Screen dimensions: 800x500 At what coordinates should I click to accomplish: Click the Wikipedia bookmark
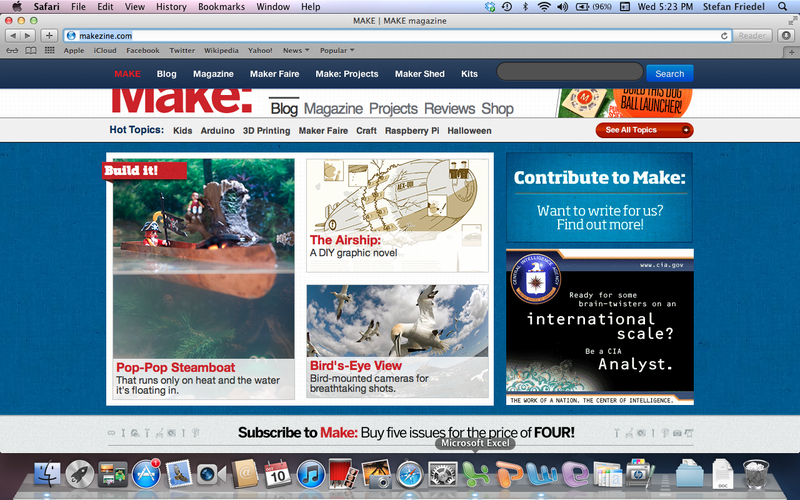221,51
